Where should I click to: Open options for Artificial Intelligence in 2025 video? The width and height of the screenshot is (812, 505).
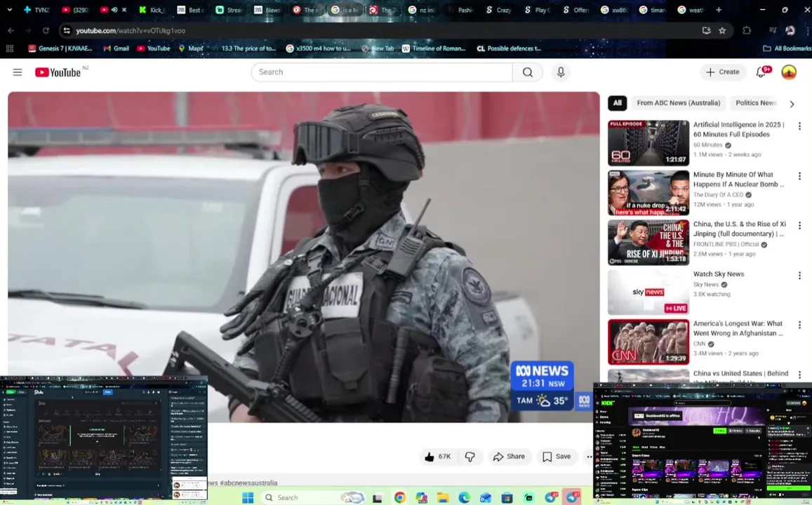(x=799, y=126)
